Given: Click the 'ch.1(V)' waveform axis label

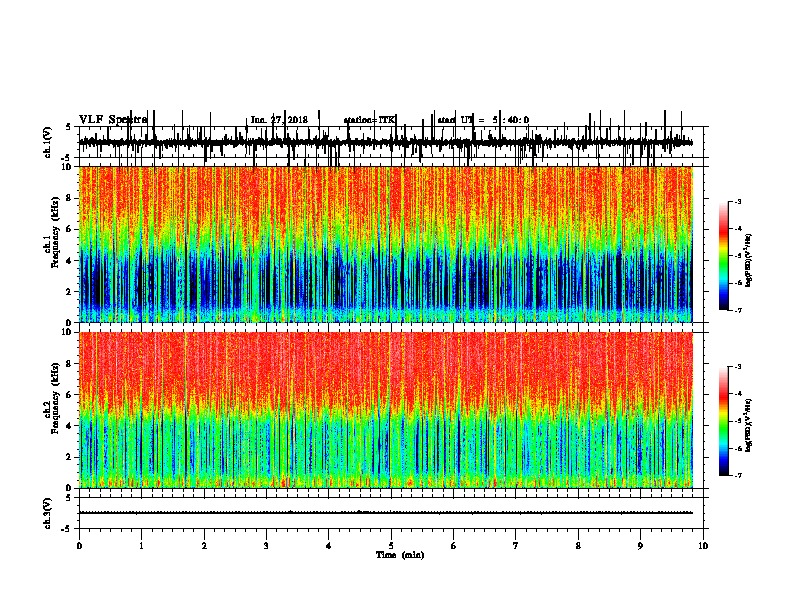Looking at the screenshot, I should [48, 142].
